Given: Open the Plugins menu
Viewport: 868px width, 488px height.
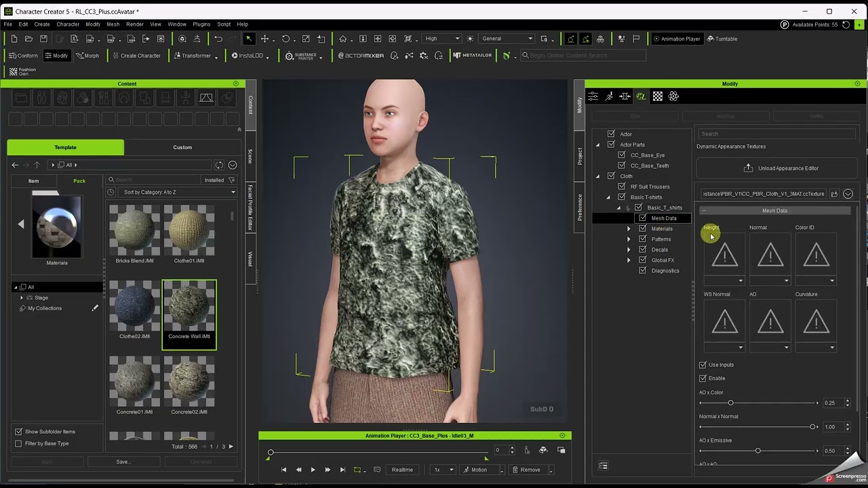Looking at the screenshot, I should [x=201, y=24].
